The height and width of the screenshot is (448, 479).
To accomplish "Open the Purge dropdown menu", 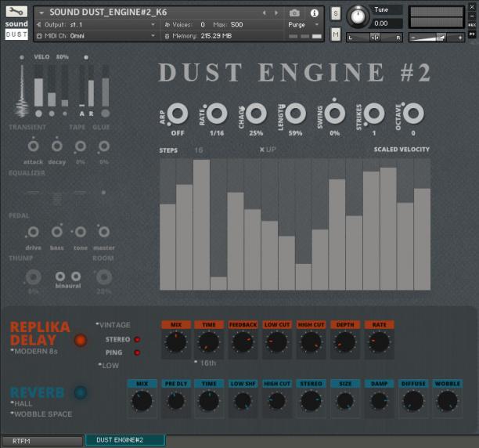I will [304, 24].
